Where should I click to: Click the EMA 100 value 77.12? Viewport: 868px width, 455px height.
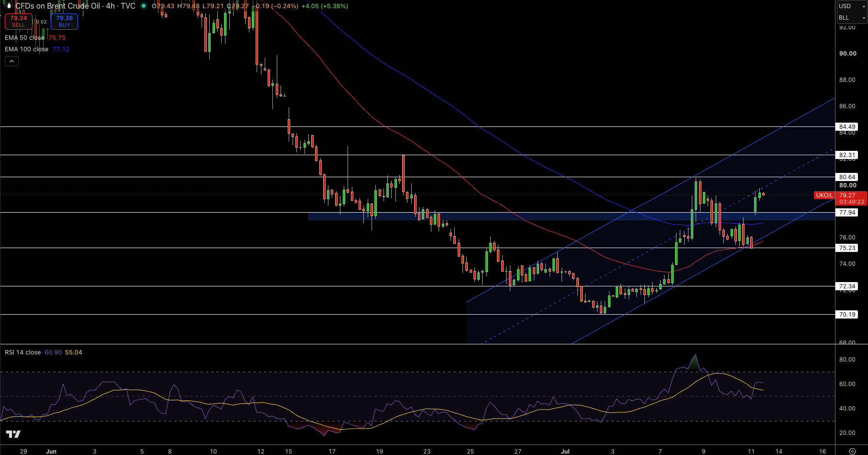pyautogui.click(x=61, y=49)
